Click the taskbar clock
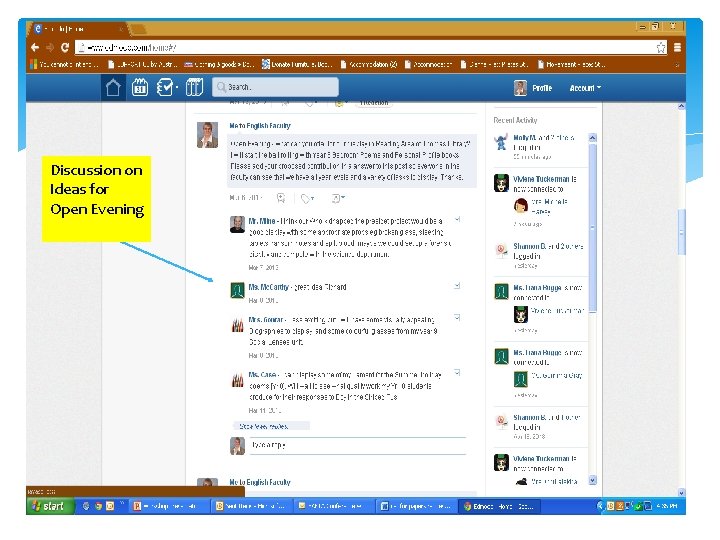 tap(666, 506)
